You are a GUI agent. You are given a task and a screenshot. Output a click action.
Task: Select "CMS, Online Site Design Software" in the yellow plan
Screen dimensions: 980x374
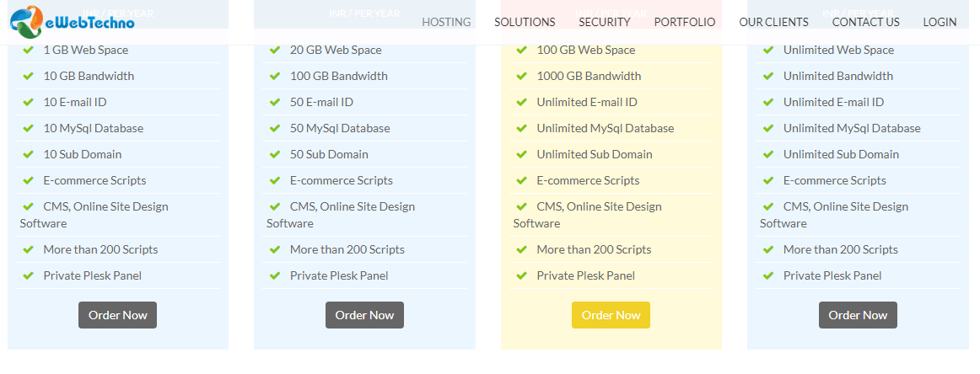[x=588, y=215]
